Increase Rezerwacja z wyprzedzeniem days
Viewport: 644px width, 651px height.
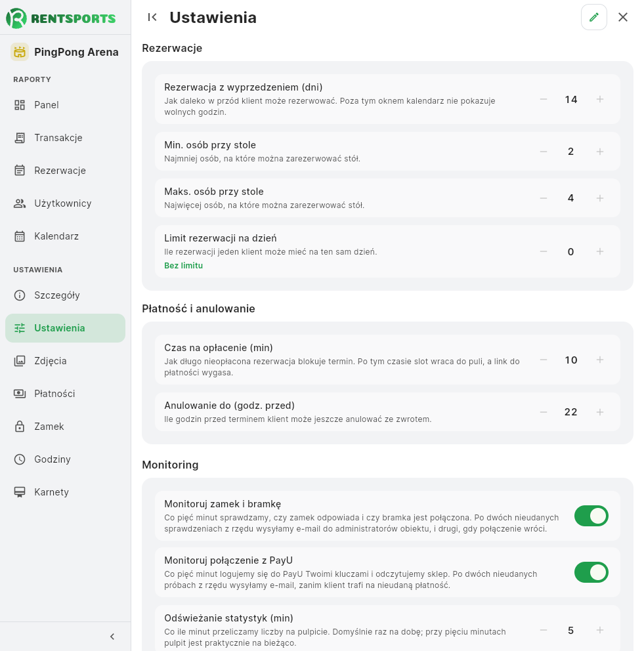(600, 99)
